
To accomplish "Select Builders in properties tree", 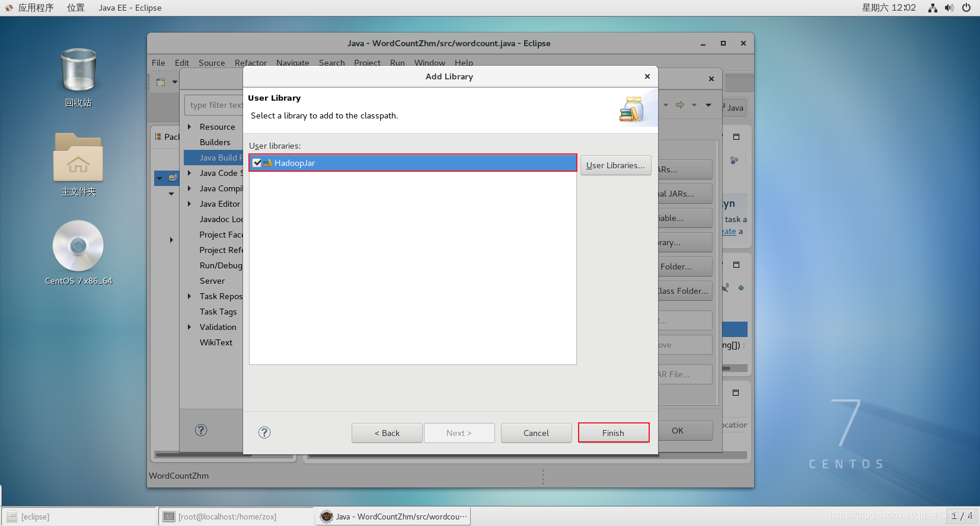I will [215, 142].
